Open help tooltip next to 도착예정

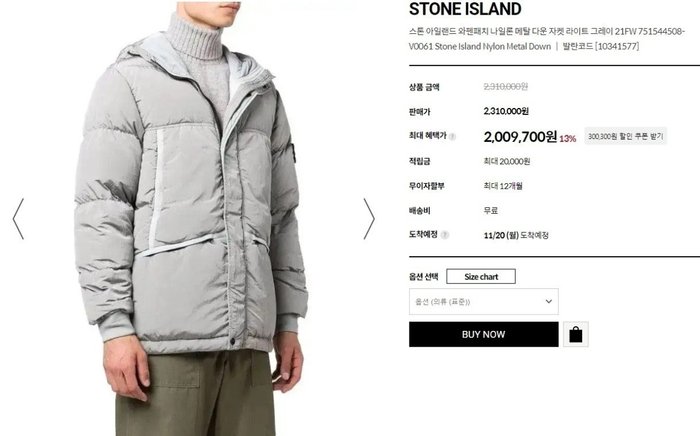445,235
